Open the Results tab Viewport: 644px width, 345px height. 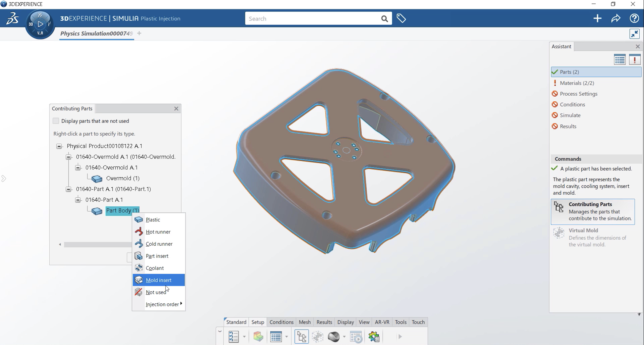[x=324, y=322]
